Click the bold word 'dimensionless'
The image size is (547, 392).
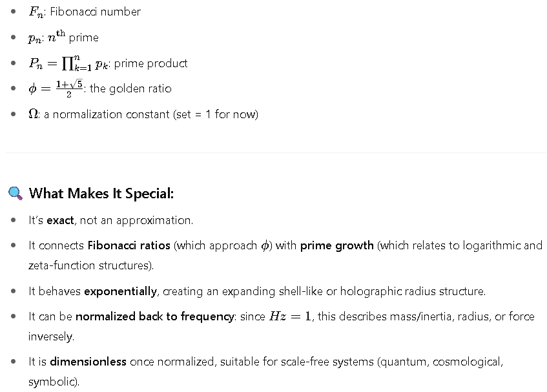pyautogui.click(x=88, y=362)
